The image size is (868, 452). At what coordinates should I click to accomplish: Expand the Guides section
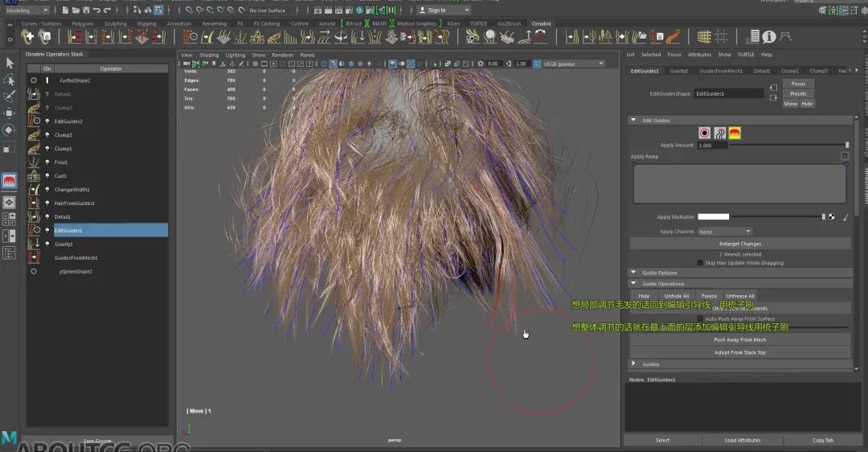click(633, 364)
